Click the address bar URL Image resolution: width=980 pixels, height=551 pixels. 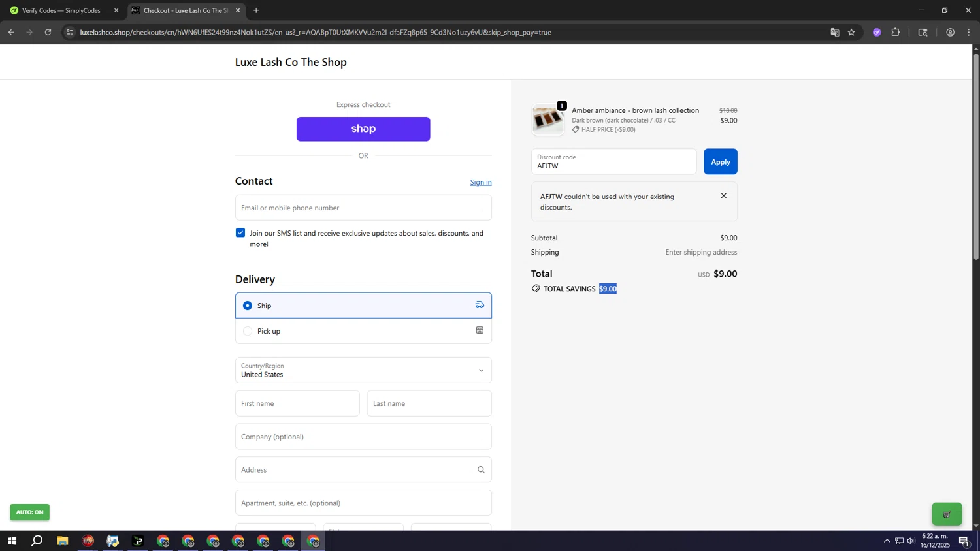click(316, 32)
